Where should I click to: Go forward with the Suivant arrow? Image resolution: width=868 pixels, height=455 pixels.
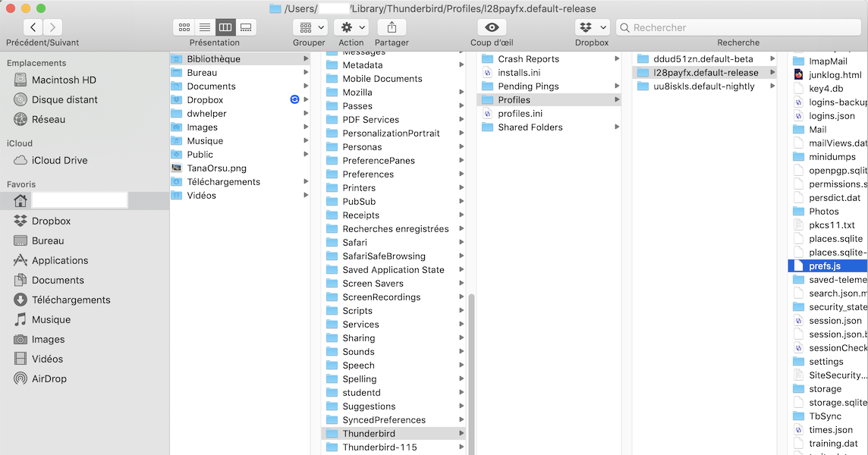(52, 27)
